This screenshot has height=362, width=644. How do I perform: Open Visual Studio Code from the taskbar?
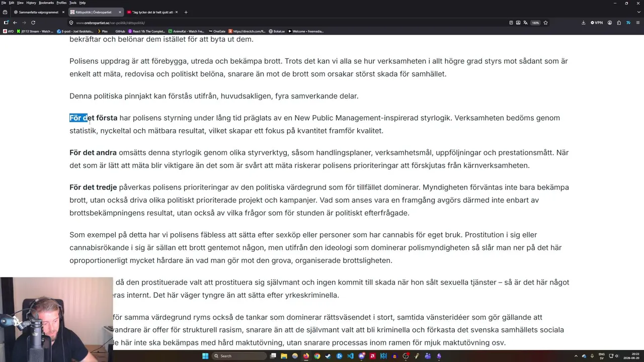tap(350, 356)
